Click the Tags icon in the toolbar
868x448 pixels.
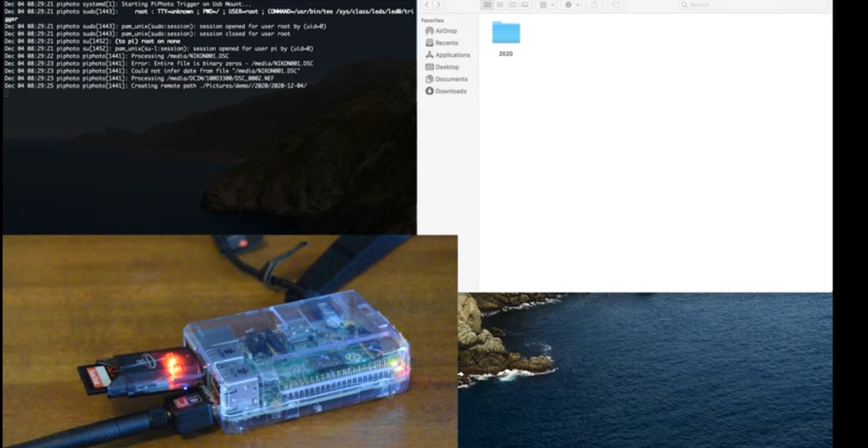616,5
